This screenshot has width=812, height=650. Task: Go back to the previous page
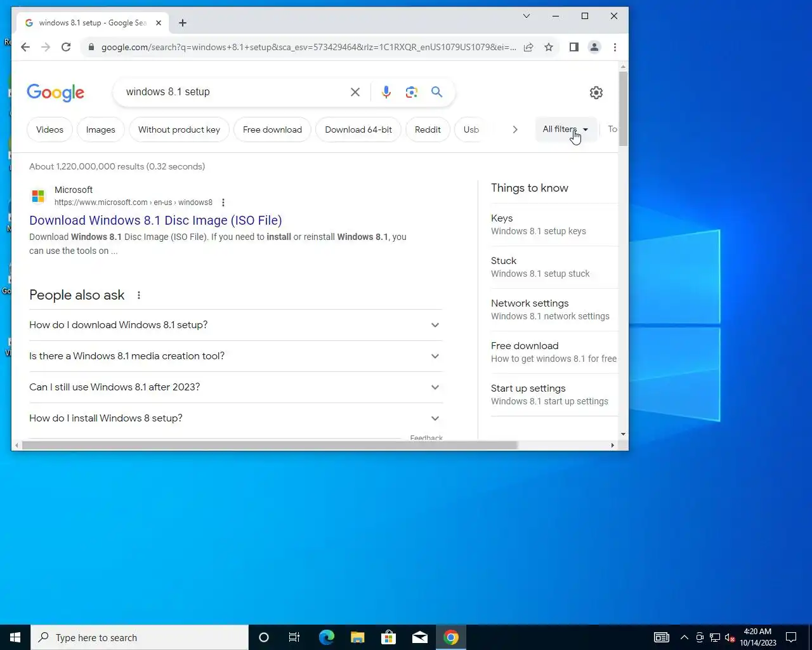(x=25, y=47)
